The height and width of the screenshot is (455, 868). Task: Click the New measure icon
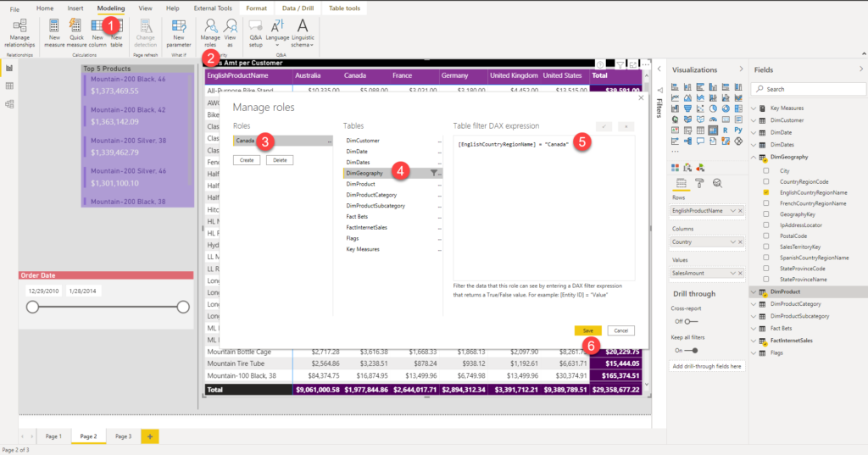53,33
